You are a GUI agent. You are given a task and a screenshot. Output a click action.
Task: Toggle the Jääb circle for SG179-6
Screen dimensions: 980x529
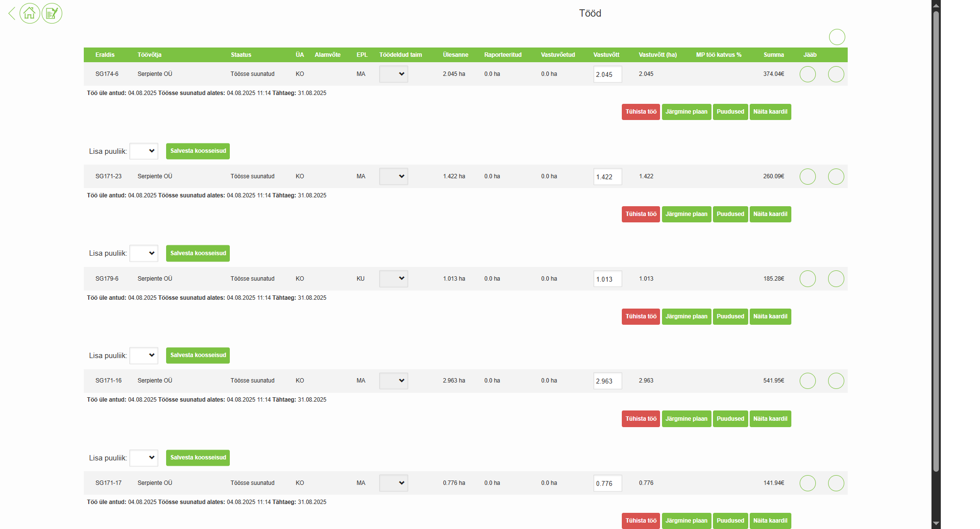(807, 279)
